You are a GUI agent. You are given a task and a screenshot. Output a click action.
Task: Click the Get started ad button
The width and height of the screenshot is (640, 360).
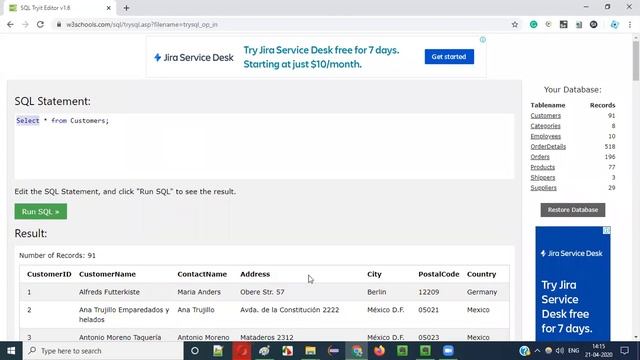click(x=449, y=57)
